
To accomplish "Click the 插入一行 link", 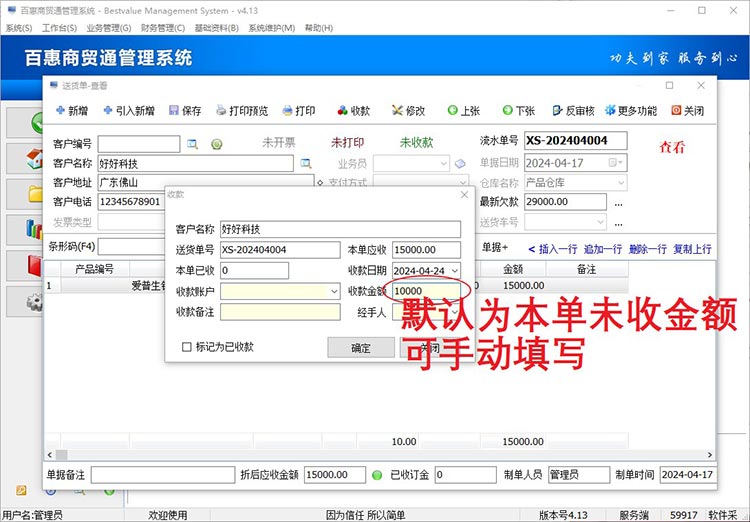I will pyautogui.click(x=558, y=249).
